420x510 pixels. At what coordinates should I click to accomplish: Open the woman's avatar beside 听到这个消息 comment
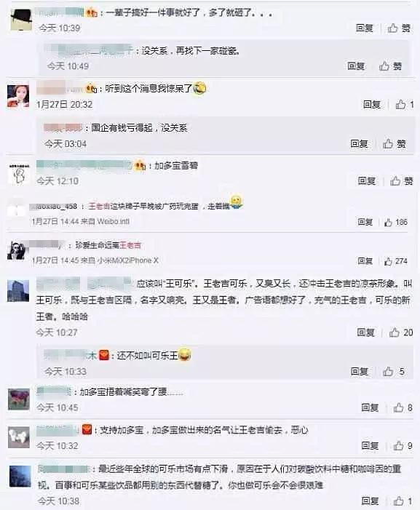18,96
